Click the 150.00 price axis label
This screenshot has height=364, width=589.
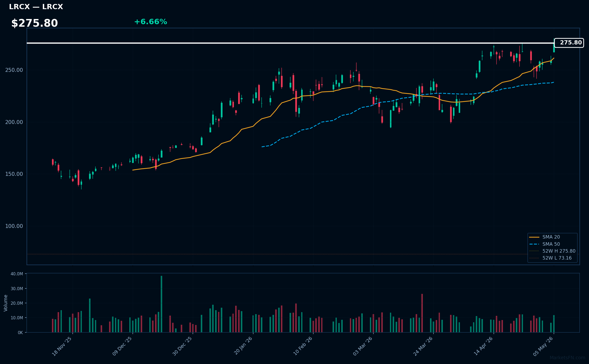tap(14, 174)
